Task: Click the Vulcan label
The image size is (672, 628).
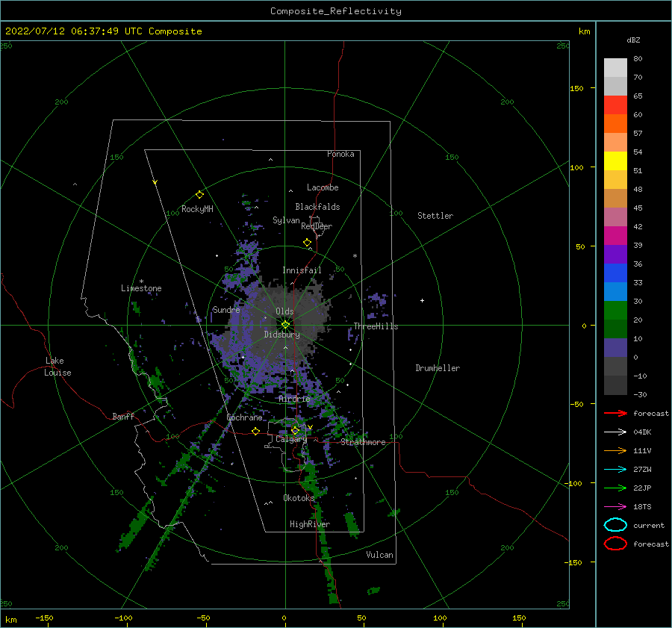Action: (380, 555)
